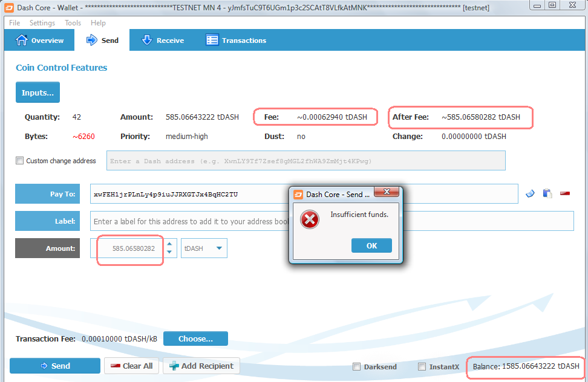Click the Bytes value ~6260

coord(83,137)
